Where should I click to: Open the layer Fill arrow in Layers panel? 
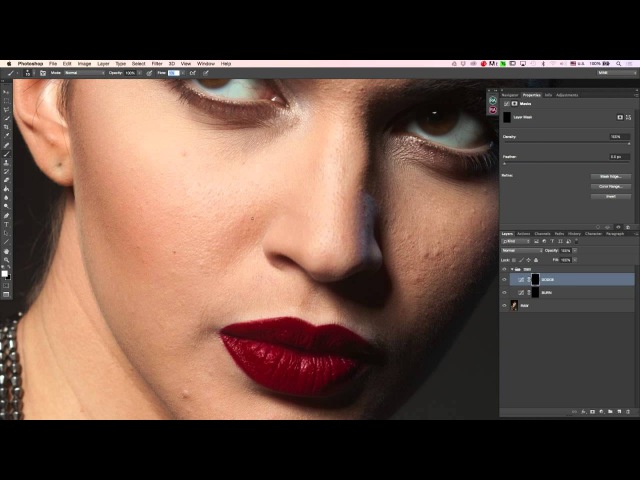pos(575,260)
